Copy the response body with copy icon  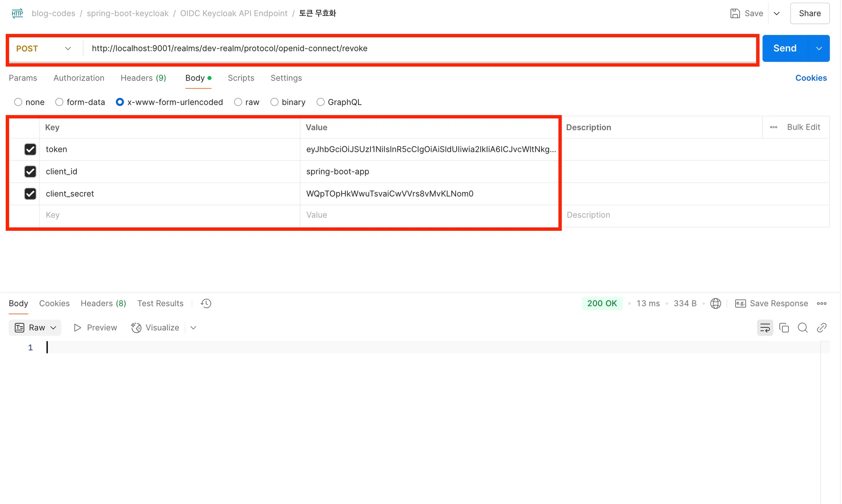point(784,327)
